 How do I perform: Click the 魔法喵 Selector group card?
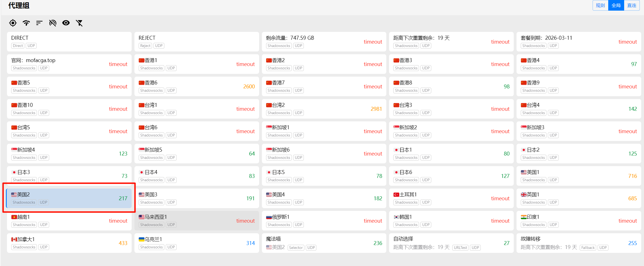[x=324, y=243]
